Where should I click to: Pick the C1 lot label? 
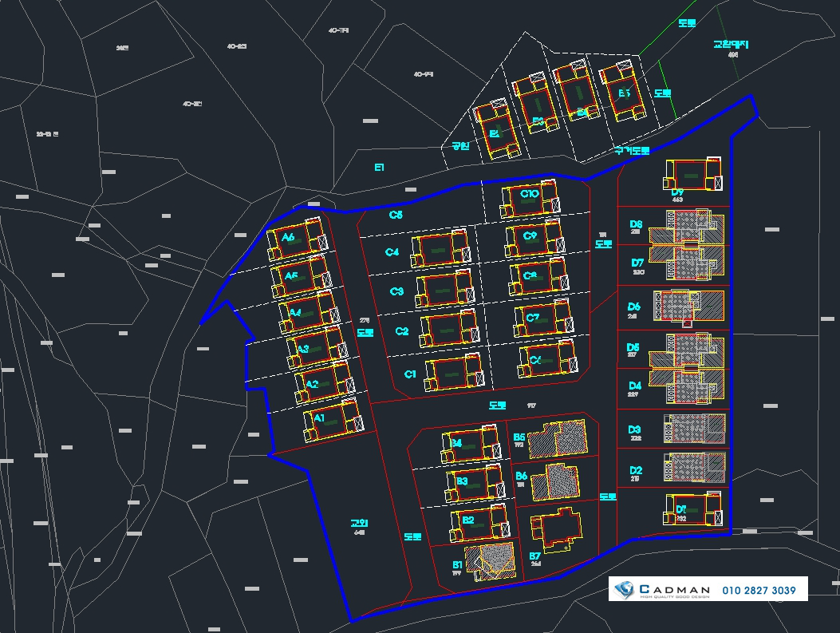(x=410, y=374)
